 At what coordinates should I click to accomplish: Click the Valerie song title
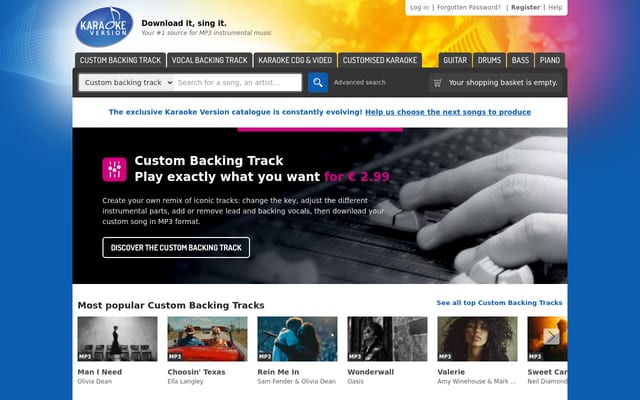(x=451, y=372)
